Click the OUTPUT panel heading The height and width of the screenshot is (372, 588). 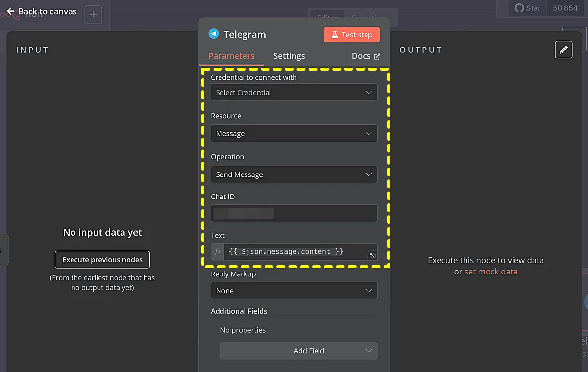420,50
